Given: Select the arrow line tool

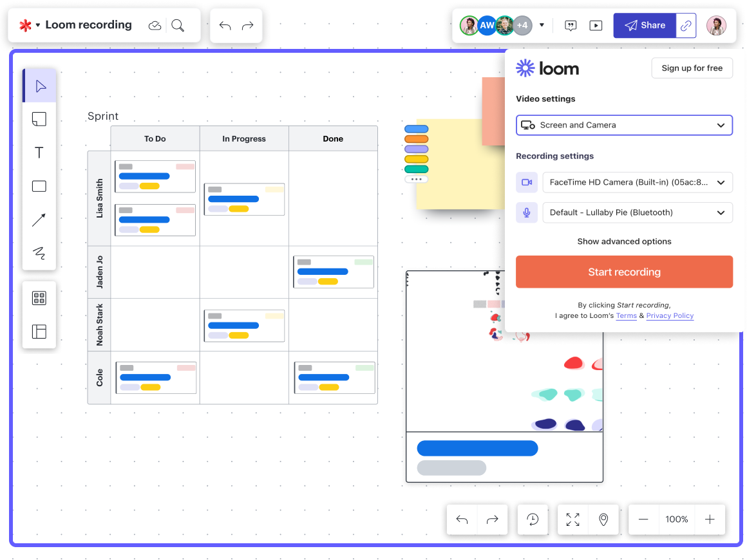Looking at the screenshot, I should (39, 219).
